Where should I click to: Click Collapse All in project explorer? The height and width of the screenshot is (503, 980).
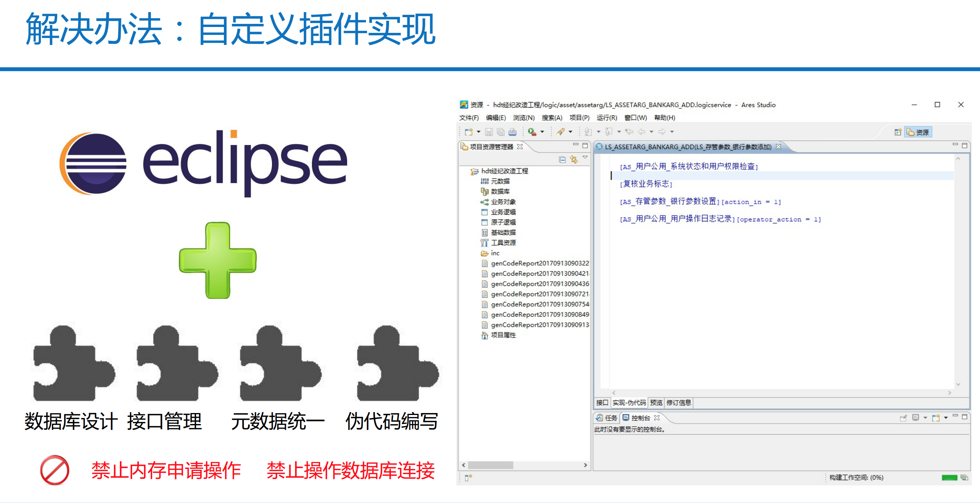coord(562,160)
